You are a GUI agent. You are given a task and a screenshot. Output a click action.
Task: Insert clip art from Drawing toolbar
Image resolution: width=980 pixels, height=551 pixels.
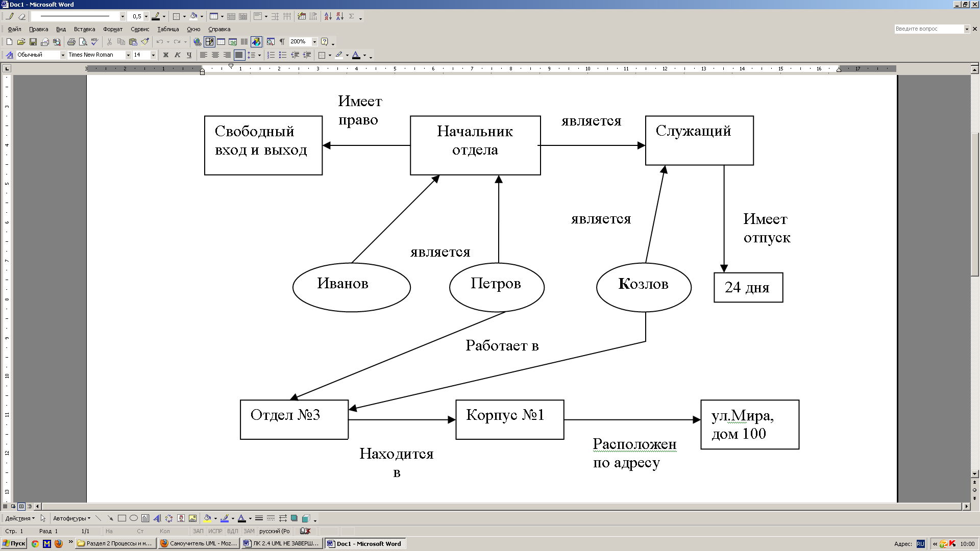[x=181, y=518]
